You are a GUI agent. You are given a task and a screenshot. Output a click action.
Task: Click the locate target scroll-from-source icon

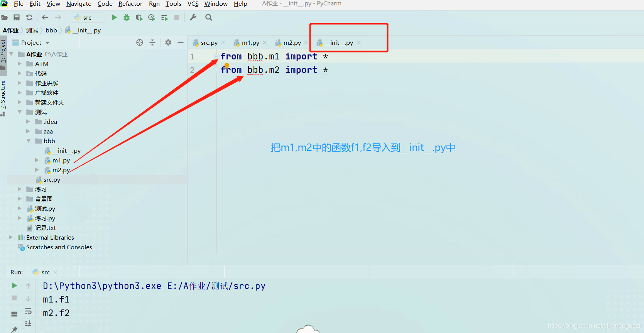[x=140, y=42]
